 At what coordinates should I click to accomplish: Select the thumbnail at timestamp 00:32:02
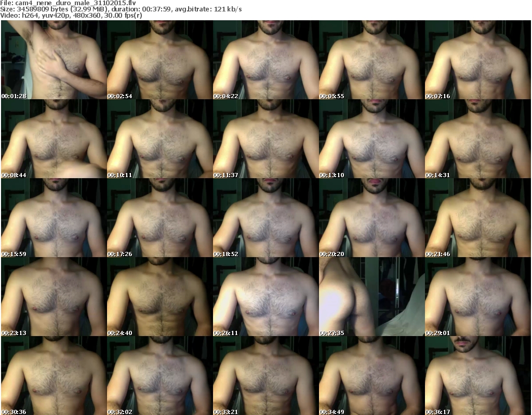pyautogui.click(x=160, y=376)
